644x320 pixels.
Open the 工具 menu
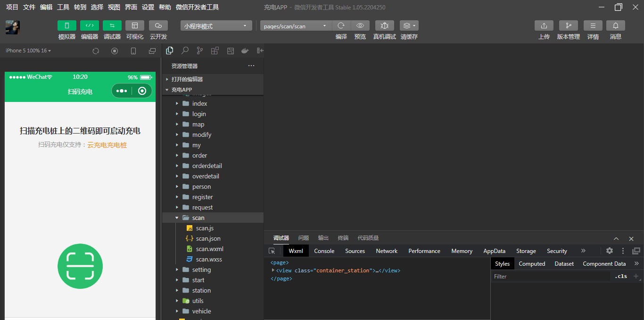[x=63, y=7]
